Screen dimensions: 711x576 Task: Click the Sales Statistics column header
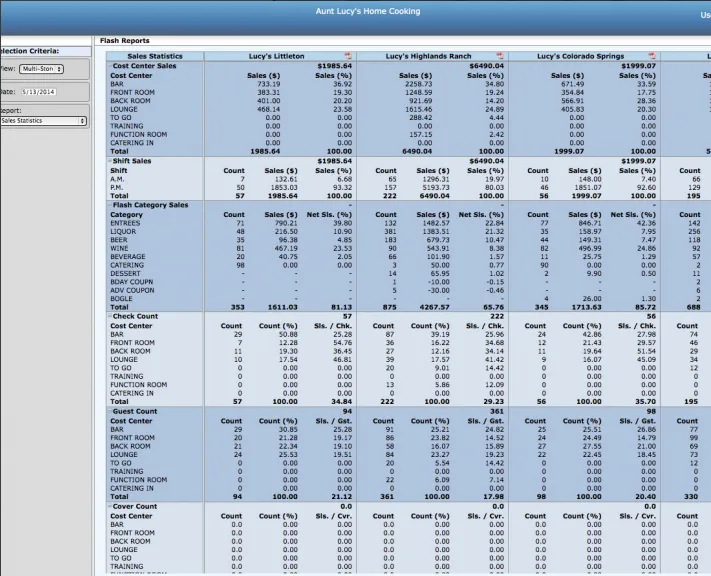pos(155,56)
